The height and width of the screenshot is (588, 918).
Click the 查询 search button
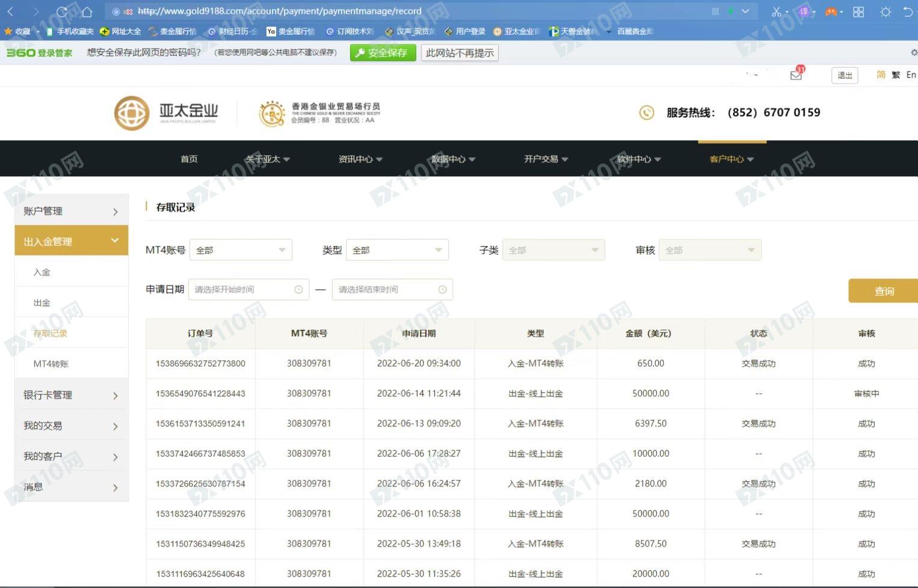tap(883, 291)
